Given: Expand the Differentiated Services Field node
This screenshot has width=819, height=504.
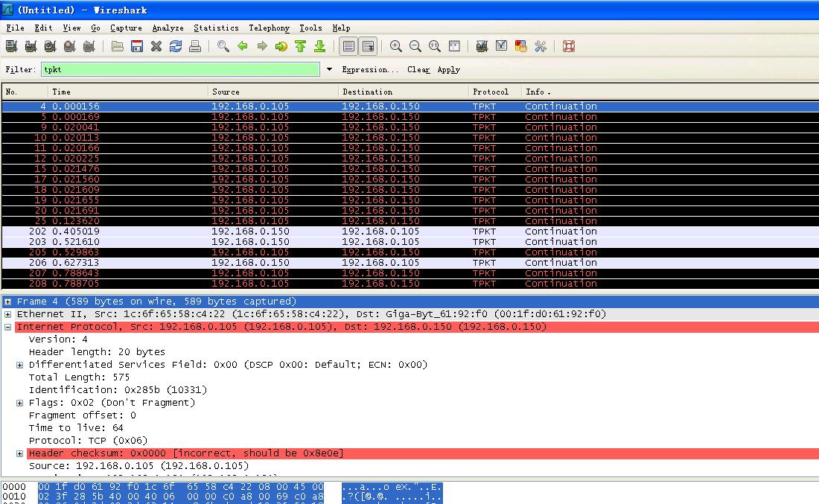Looking at the screenshot, I should click(x=19, y=365).
